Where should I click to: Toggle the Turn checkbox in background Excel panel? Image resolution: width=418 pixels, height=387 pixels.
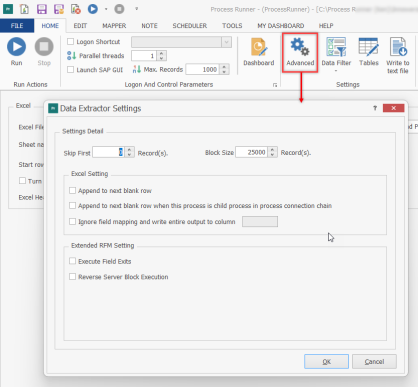[x=22, y=181]
